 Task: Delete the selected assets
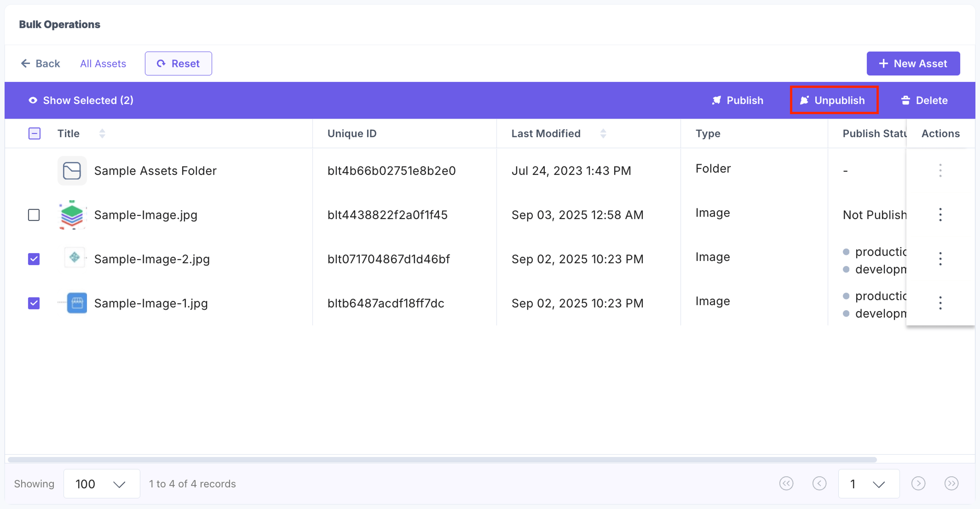924,101
